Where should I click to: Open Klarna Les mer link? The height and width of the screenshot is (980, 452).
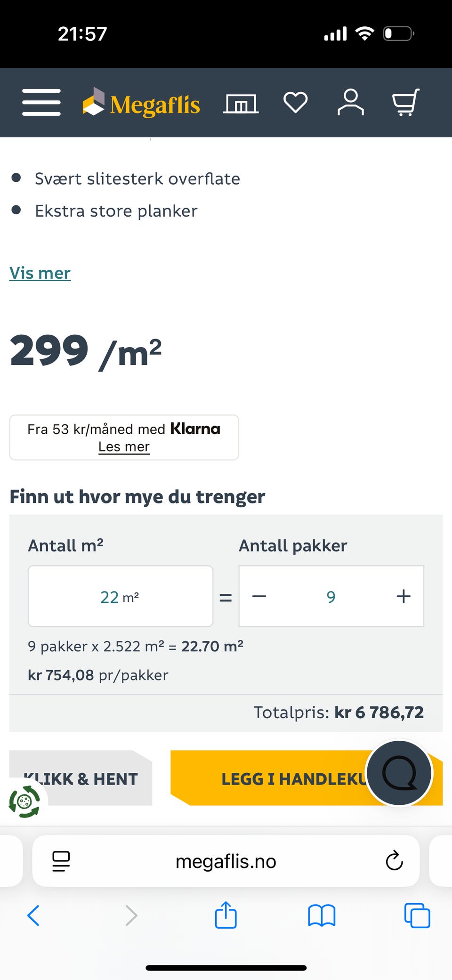pyautogui.click(x=124, y=446)
